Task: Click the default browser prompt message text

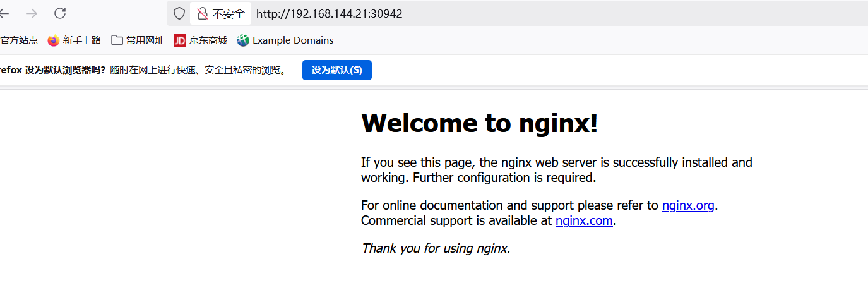Action: pos(143,70)
